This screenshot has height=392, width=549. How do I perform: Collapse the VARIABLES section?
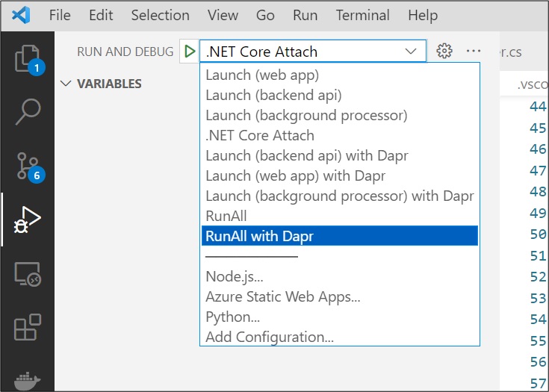[66, 84]
